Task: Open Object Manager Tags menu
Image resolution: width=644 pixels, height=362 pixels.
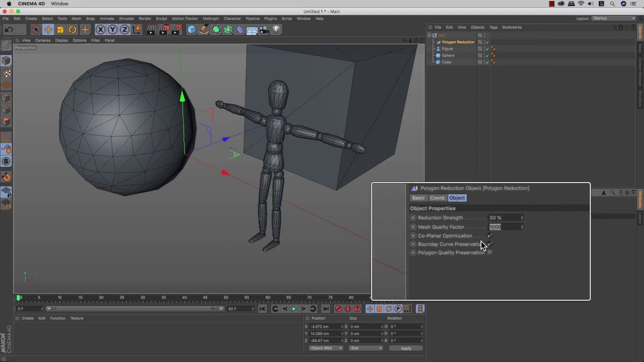Action: pos(493,27)
